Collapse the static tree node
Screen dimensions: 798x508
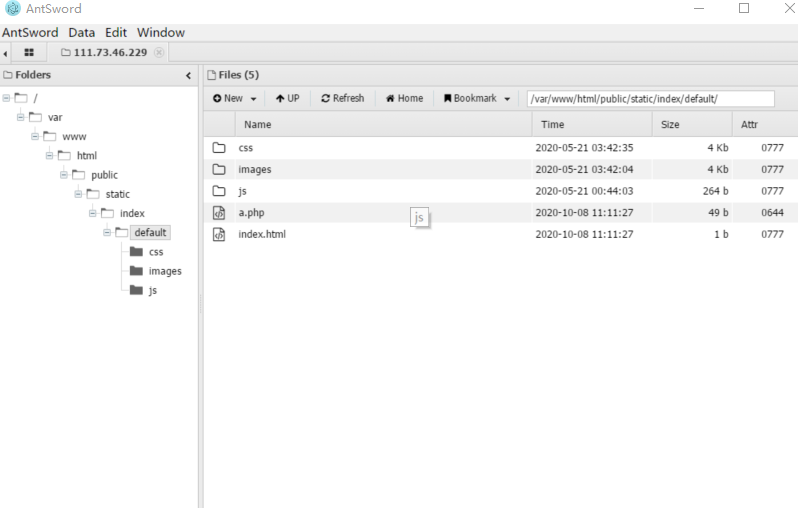tap(78, 194)
